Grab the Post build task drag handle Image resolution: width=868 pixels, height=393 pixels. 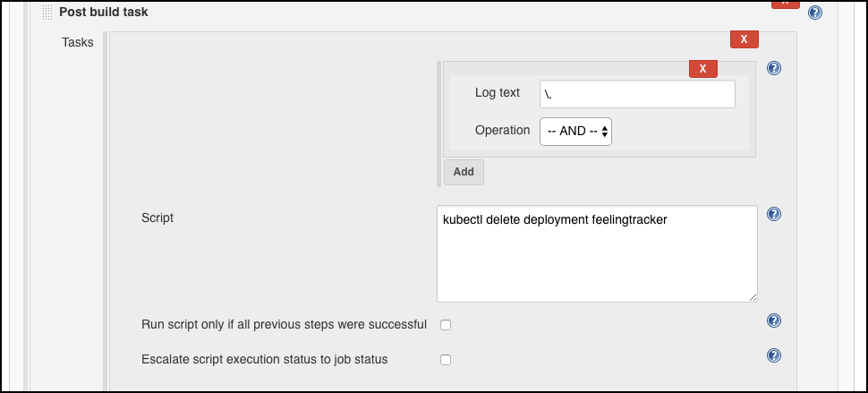point(47,13)
